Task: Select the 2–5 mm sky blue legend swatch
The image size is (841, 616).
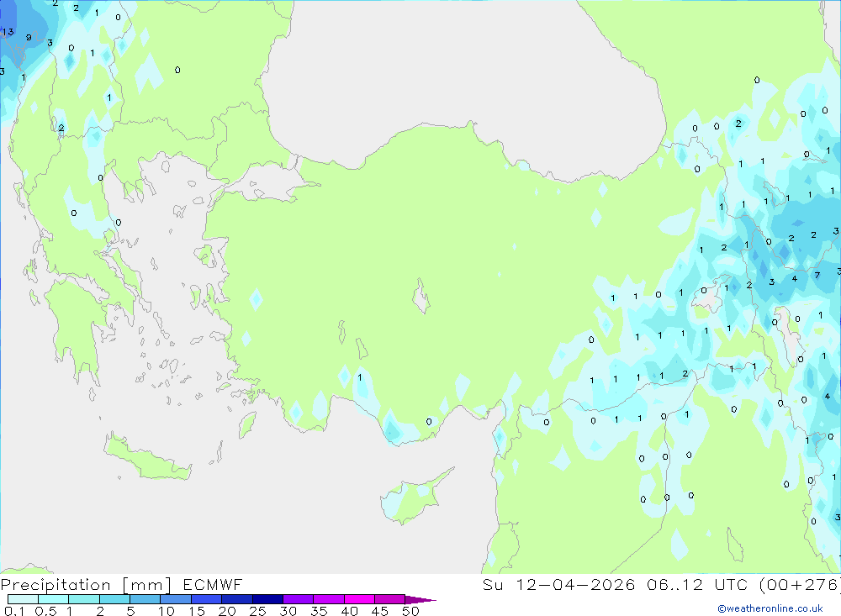Action: [x=114, y=599]
